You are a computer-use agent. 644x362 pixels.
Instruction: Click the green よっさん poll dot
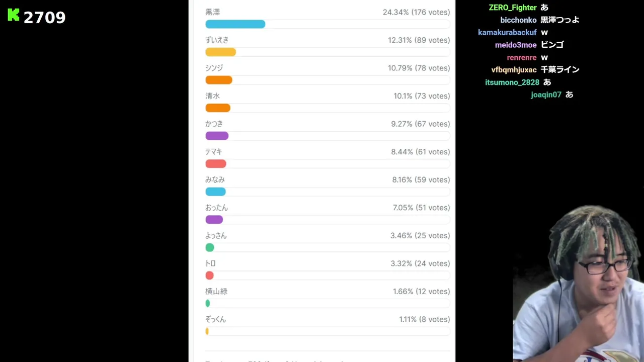(210, 247)
